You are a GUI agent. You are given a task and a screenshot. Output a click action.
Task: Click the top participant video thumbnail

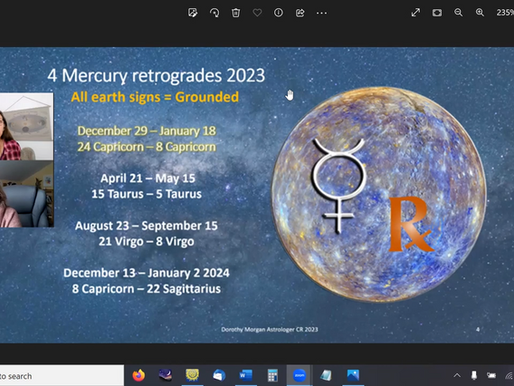26,126
